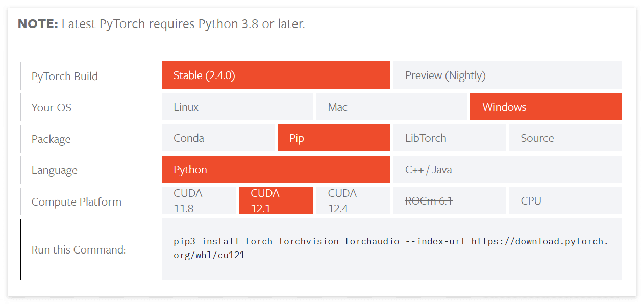644x304 pixels.
Task: Select Python as the language
Action: click(x=276, y=169)
